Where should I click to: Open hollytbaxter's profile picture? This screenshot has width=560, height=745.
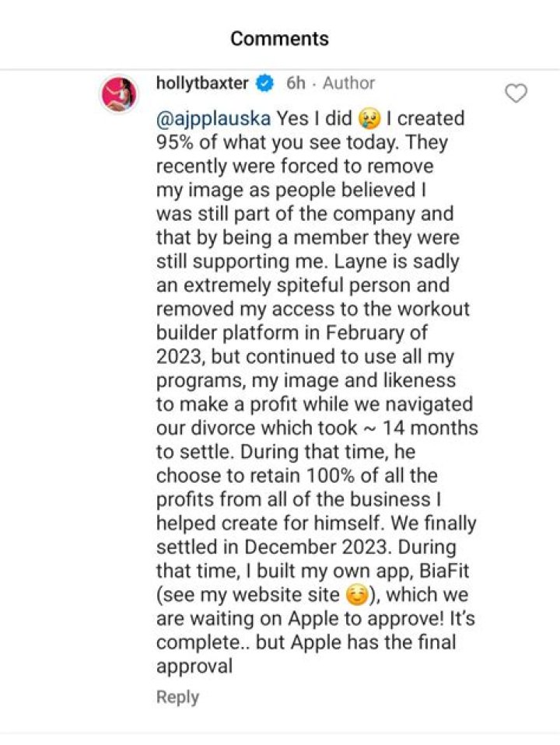119,96
